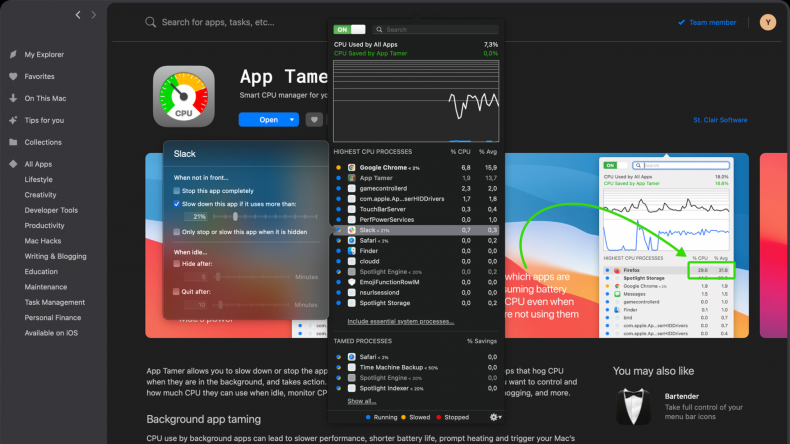This screenshot has height=444, width=790.
Task: Click the All Apps diamond icon
Action: coord(13,164)
